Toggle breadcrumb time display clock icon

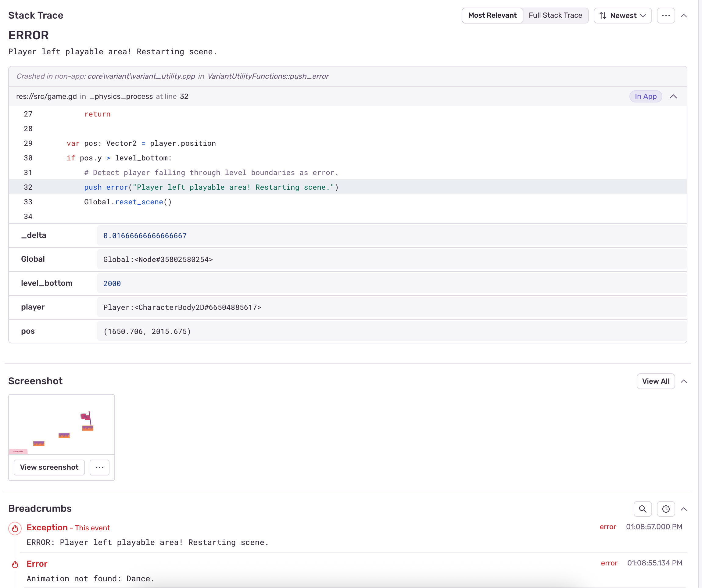(666, 509)
